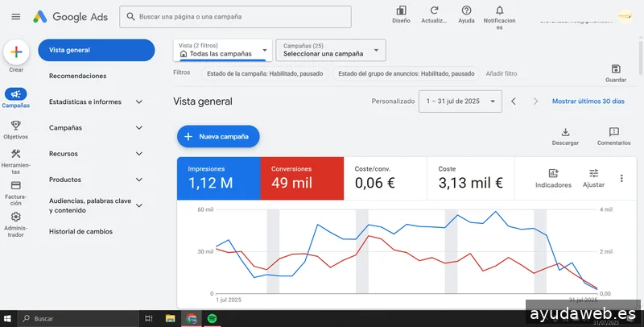Select the Coste metric card
The image size is (644, 327).
click(x=471, y=178)
